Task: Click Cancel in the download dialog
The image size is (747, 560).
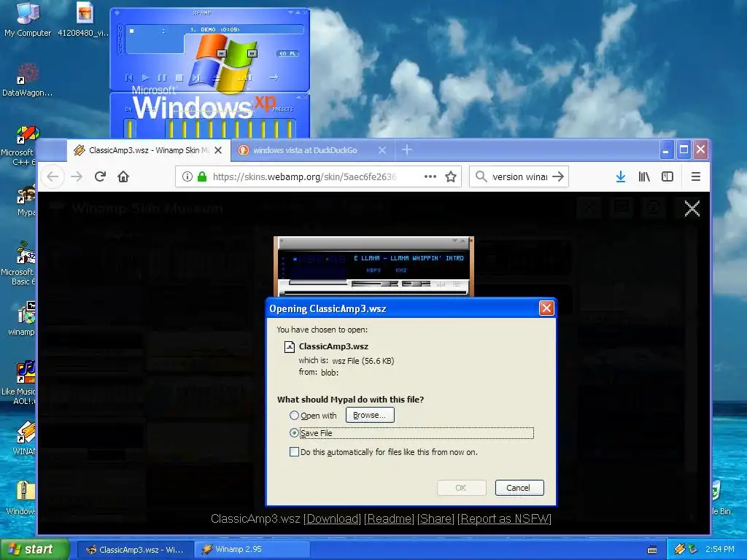Action: (x=519, y=488)
